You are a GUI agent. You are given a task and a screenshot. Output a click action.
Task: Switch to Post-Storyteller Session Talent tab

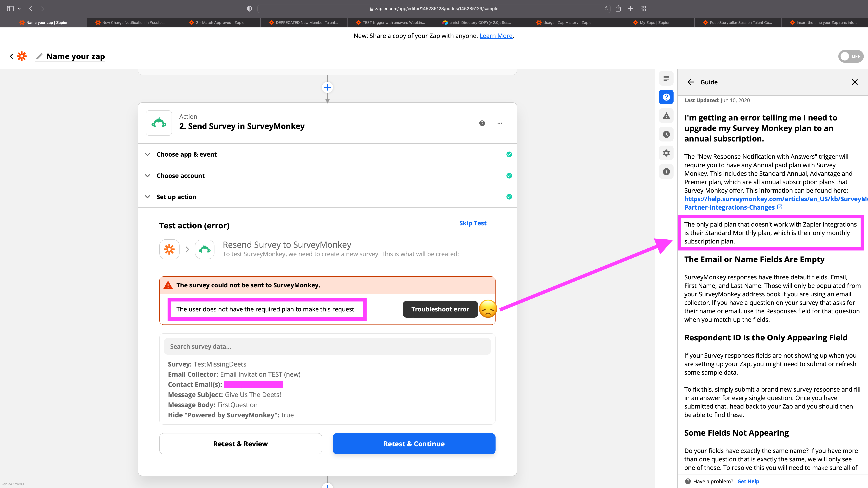click(x=738, y=23)
